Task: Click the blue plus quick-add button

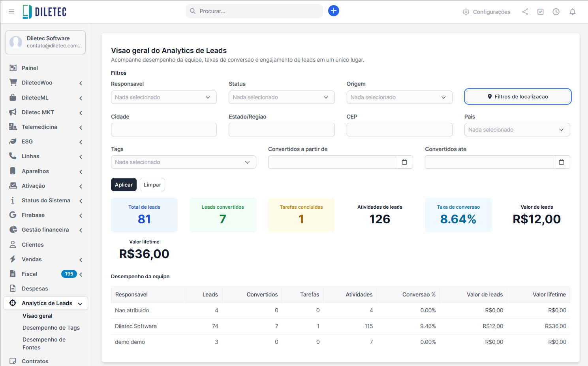Action: [333, 11]
